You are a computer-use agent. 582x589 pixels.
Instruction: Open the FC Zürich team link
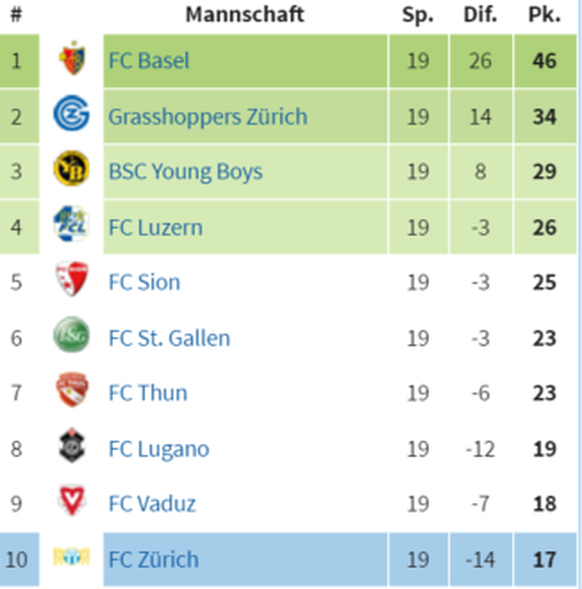tap(153, 559)
